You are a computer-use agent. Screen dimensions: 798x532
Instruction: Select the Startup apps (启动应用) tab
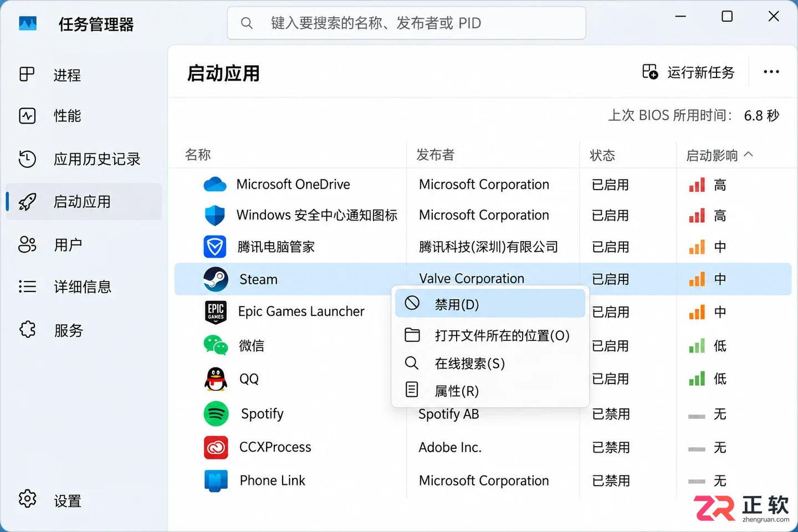click(x=84, y=202)
